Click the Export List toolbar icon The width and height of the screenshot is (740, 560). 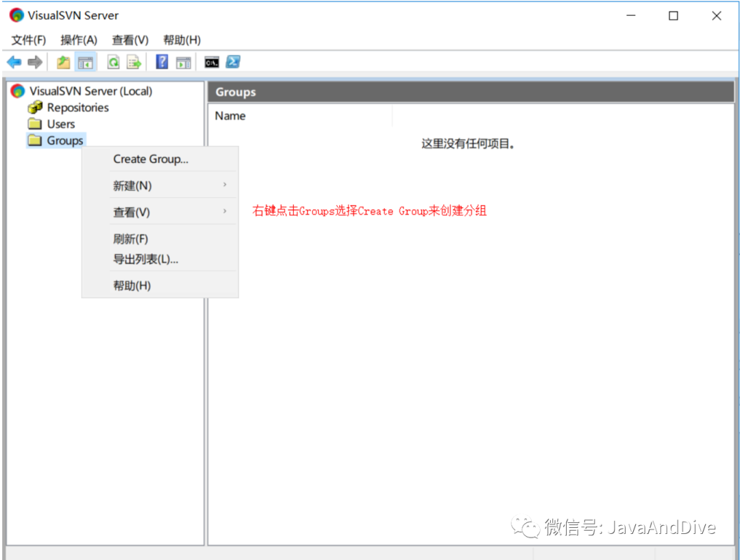click(134, 62)
